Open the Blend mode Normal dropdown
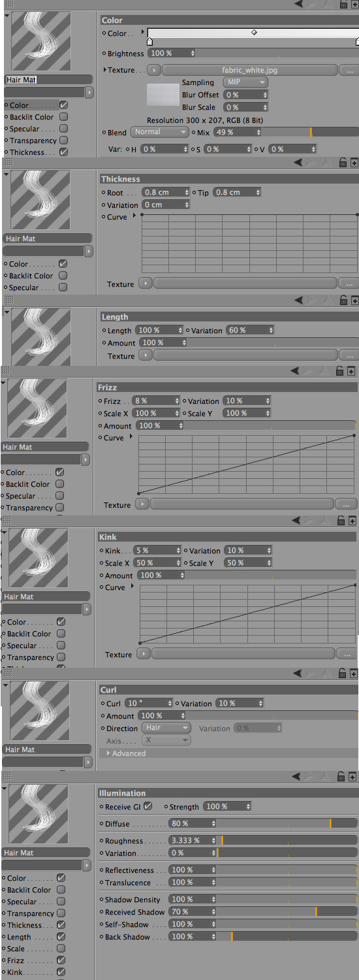The image size is (359, 980). 160,132
